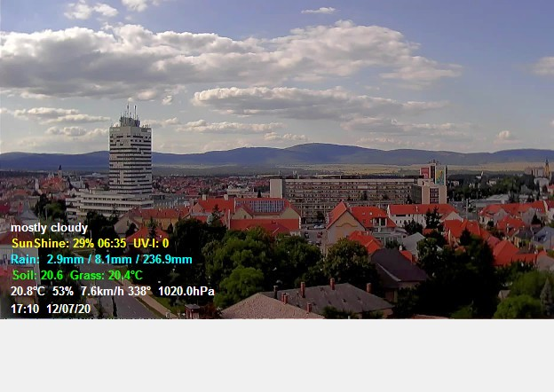Click the wind speed '7.6km/h'
Screen dimensions: 554x392
point(102,292)
